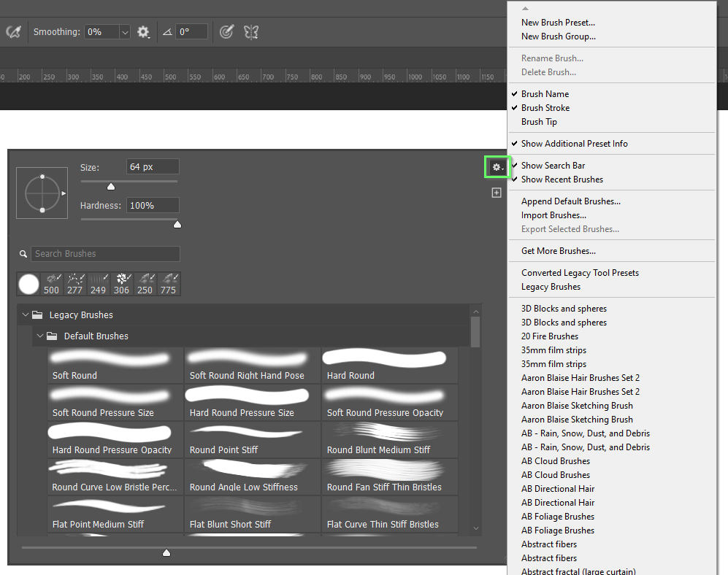The image size is (728, 575).
Task: Pick the recent brush labeled 500
Action: tap(51, 284)
